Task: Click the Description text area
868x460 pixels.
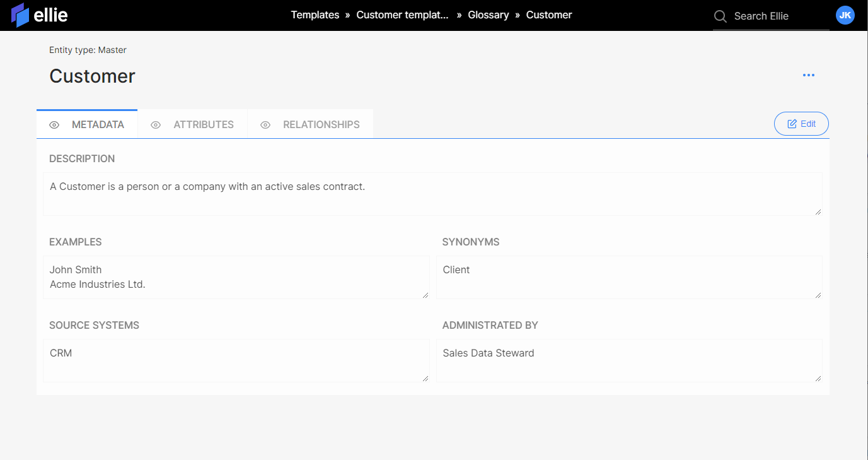Action: tap(432, 194)
